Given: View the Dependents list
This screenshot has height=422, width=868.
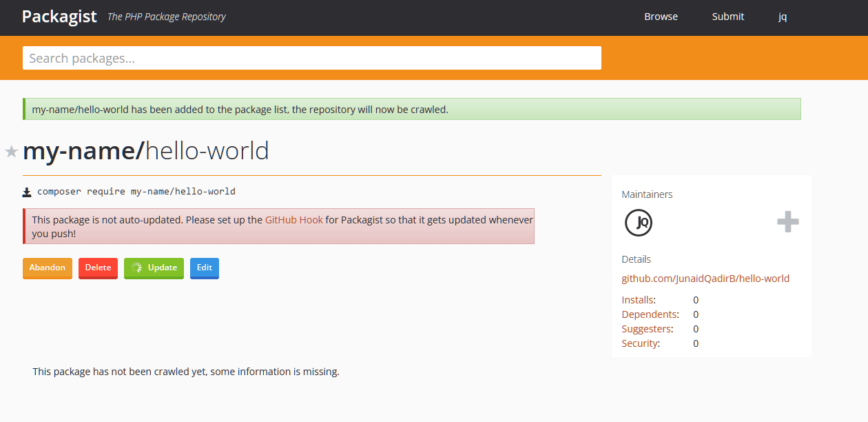Looking at the screenshot, I should tap(650, 314).
